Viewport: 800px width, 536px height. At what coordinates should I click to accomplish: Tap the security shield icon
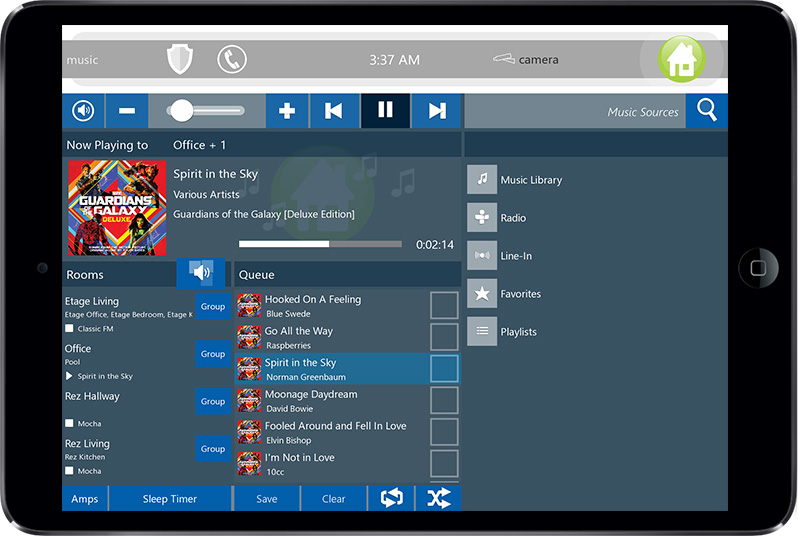pos(178,59)
